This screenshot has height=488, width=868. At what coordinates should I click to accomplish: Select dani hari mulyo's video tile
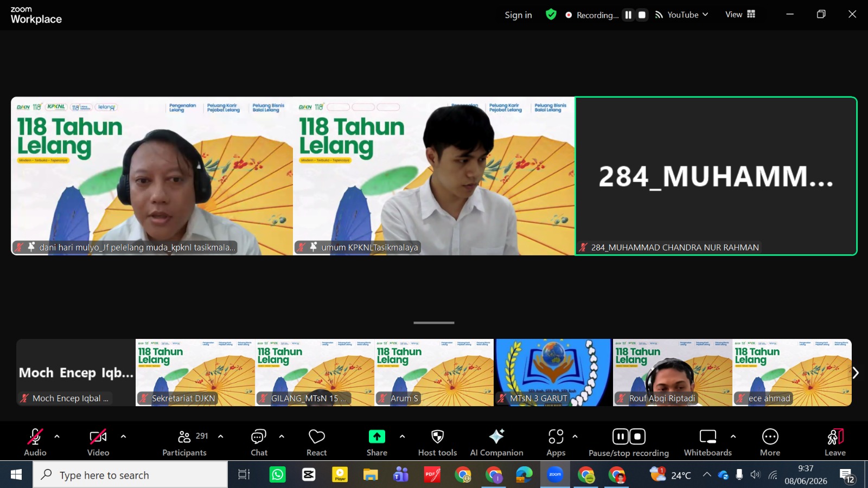pos(152,176)
